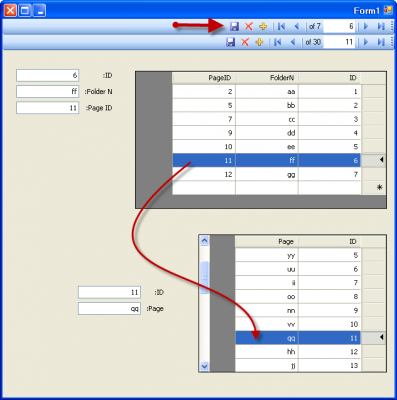Image resolution: width=397 pixels, height=400 pixels.
Task: Sort by ID column header in upper grid
Action: pyautogui.click(x=330, y=78)
